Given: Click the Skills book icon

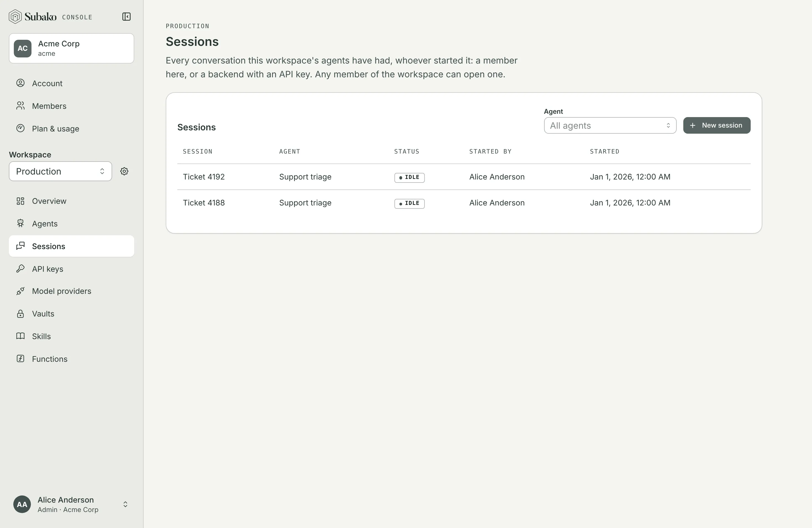Looking at the screenshot, I should tap(20, 336).
